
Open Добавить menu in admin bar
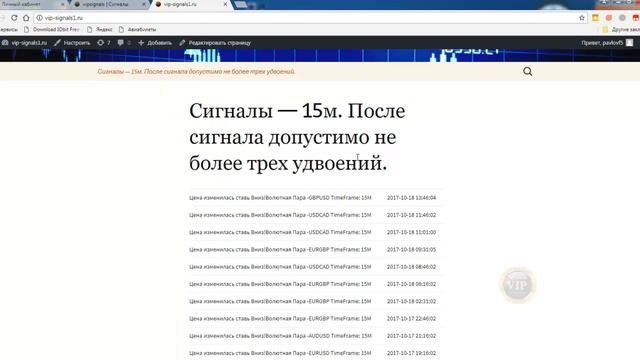[x=155, y=43]
